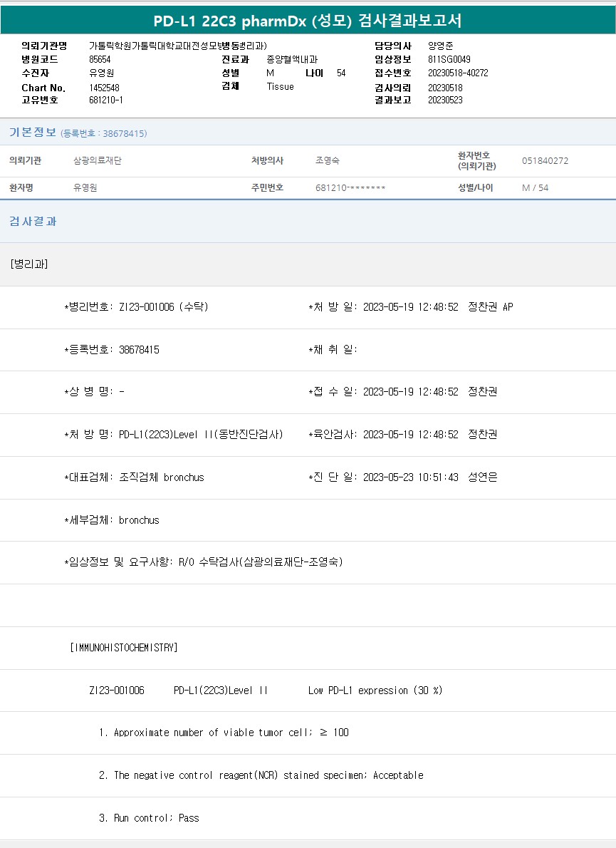This screenshot has width=616, height=848.
Task: Click Chart No. value 1452548
Action: (104, 87)
